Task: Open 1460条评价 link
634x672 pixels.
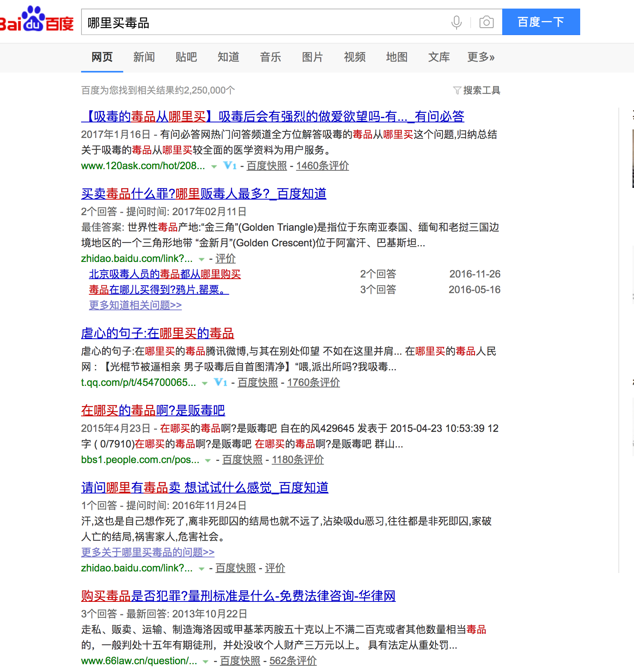Action: tap(322, 166)
